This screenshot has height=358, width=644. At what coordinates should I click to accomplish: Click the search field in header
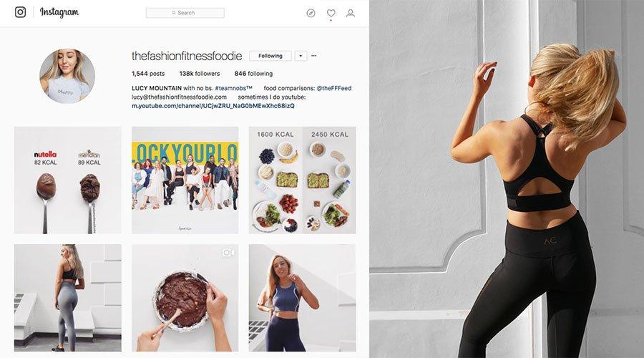185,13
